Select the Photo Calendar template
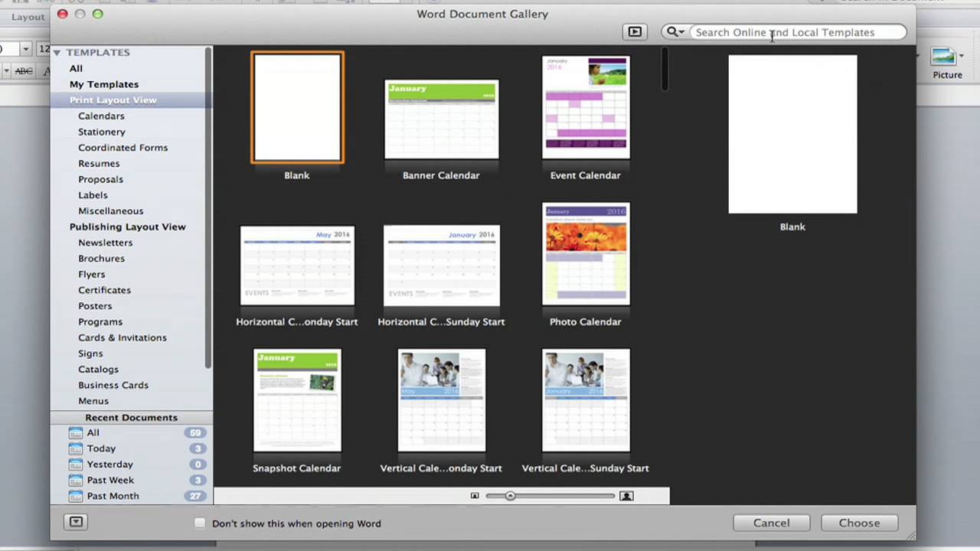The width and height of the screenshot is (980, 551). 586,253
